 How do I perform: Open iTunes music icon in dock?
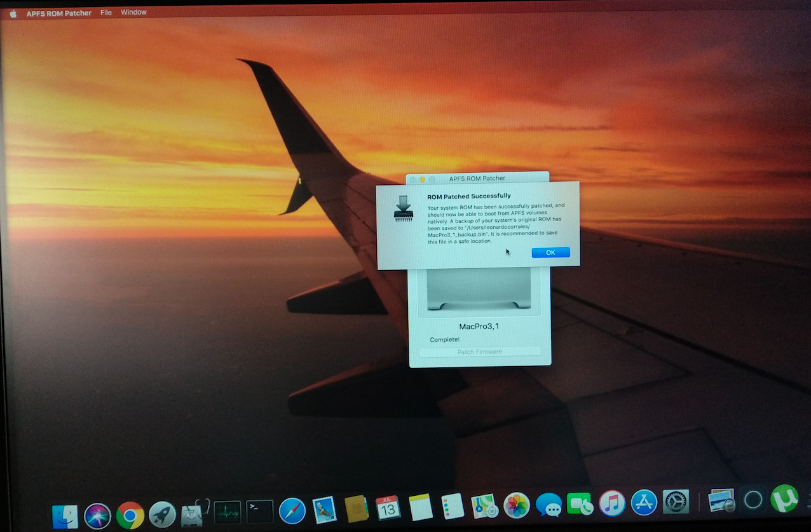tap(612, 503)
